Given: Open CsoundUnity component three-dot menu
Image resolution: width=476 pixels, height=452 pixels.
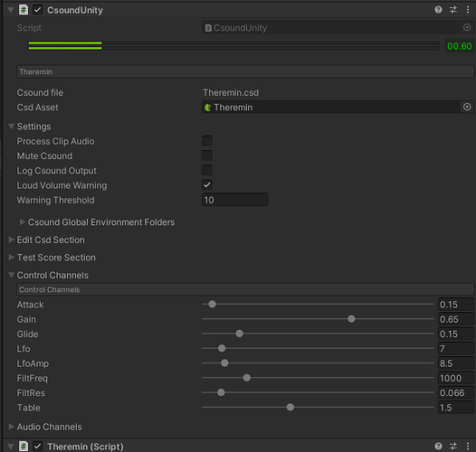Looking at the screenshot, I should click(x=468, y=10).
